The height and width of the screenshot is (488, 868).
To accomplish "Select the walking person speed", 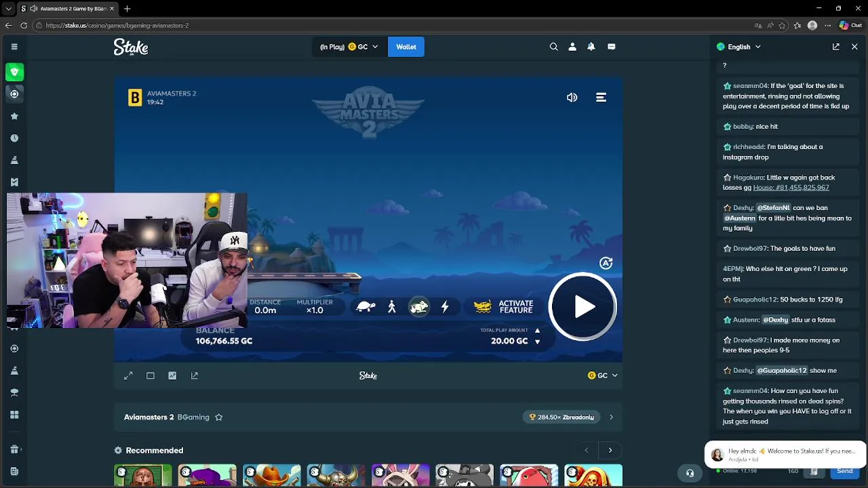I will tap(392, 307).
